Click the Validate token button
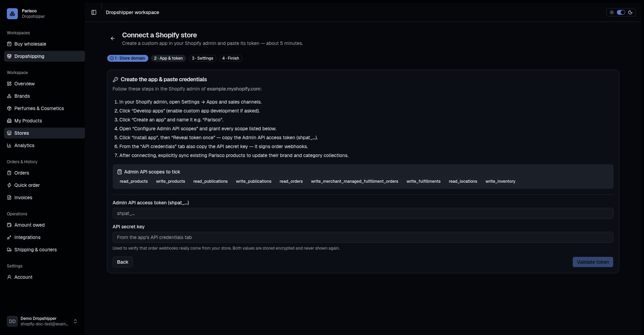The image size is (644, 335). point(593,262)
